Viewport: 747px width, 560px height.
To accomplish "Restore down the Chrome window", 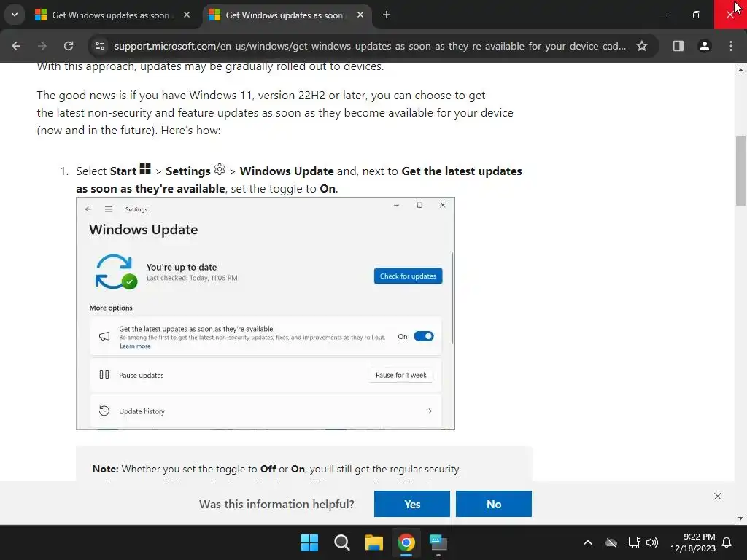I will [x=697, y=15].
